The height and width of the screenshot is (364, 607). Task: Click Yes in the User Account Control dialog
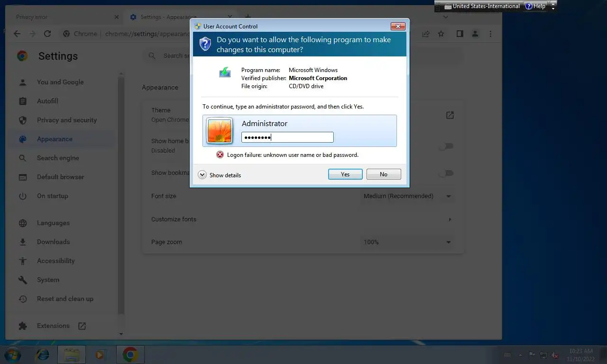[x=345, y=174]
